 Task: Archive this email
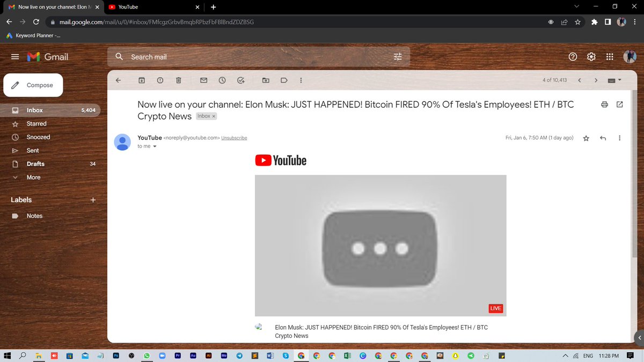click(x=142, y=80)
